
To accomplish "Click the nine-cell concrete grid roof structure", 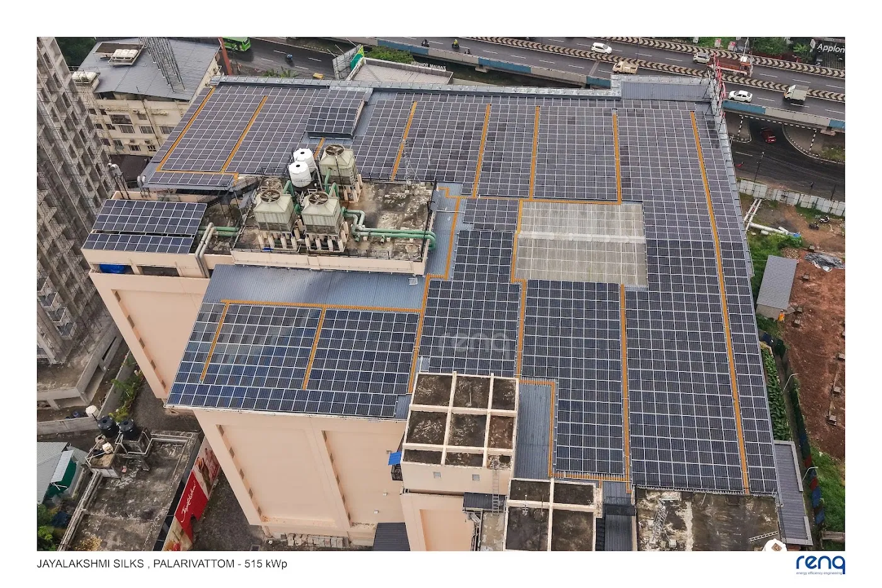I will point(459,418).
